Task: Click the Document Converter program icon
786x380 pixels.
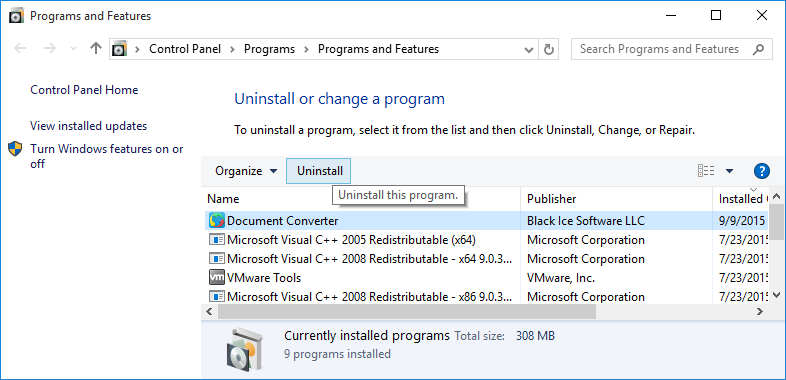Action: 217,221
